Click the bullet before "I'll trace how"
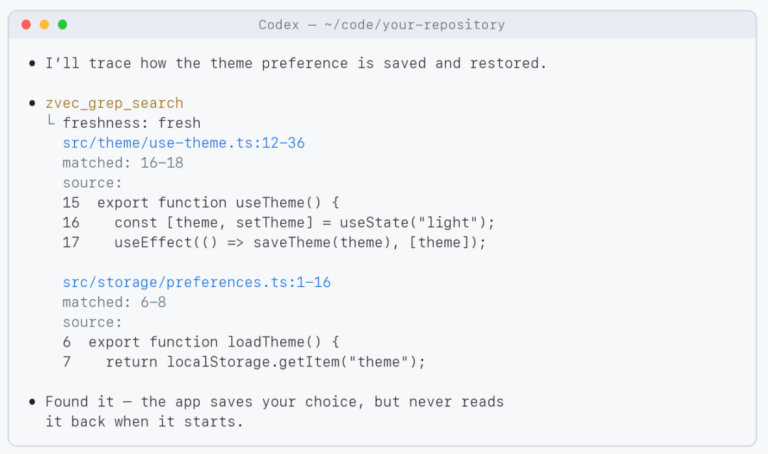Viewport: 768px width, 454px height. 32,63
